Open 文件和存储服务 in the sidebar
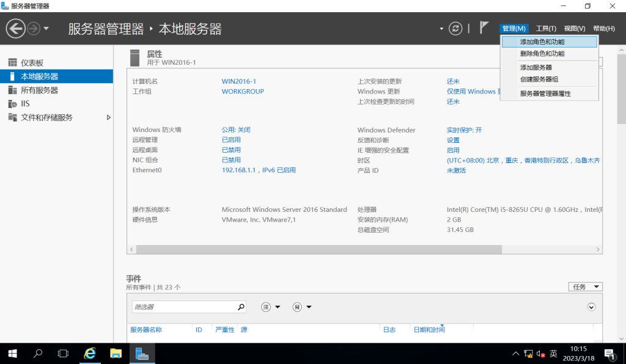This screenshot has width=626, height=364. [x=56, y=117]
